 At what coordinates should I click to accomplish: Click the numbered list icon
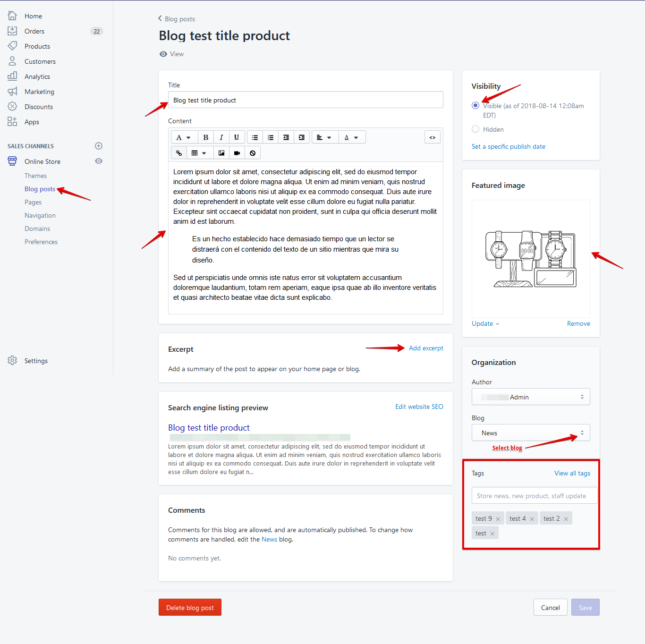coord(271,137)
